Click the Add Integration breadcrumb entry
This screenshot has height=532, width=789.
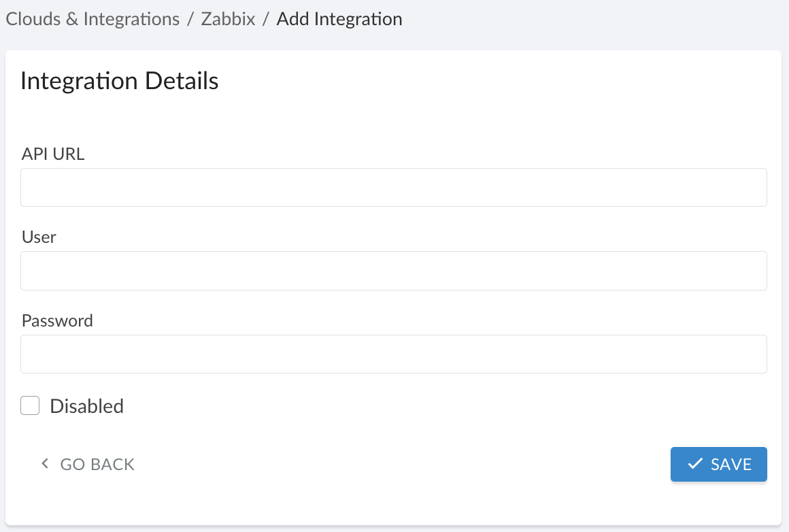tap(339, 18)
